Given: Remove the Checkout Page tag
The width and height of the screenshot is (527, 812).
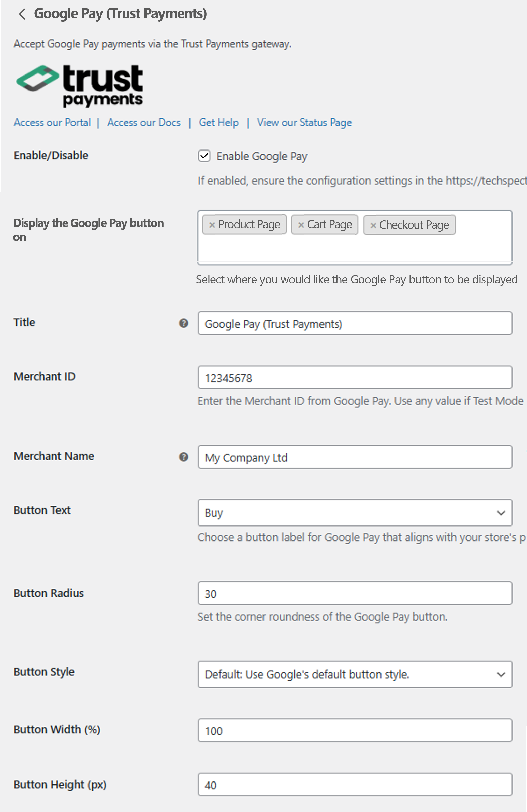Looking at the screenshot, I should (x=373, y=225).
